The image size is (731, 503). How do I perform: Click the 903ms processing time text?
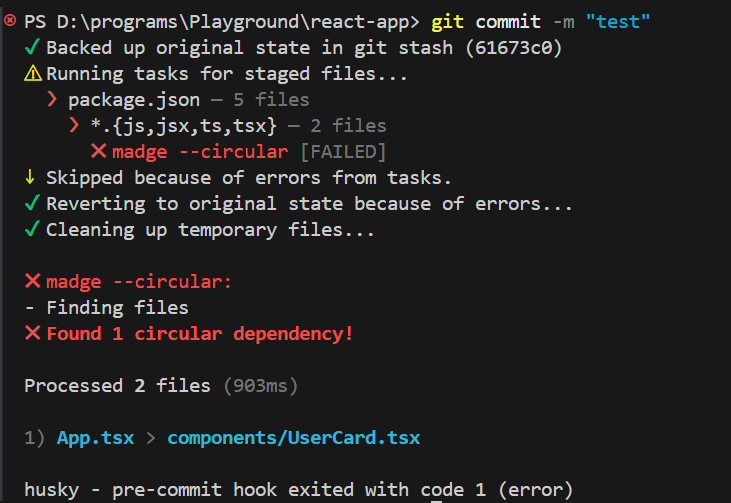(261, 386)
